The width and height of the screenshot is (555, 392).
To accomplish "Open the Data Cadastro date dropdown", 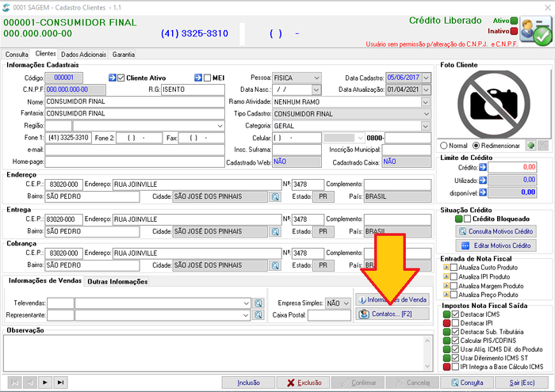I will [427, 78].
